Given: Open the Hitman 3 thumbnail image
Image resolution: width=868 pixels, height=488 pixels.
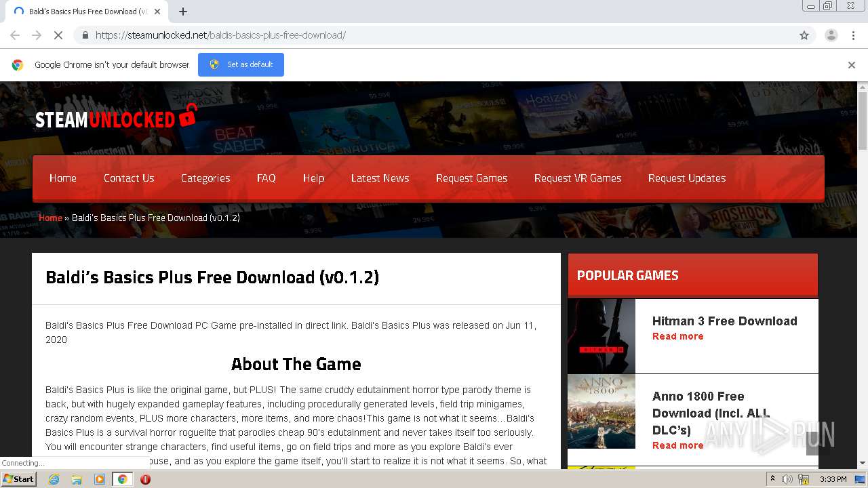Looking at the screenshot, I should (601, 336).
